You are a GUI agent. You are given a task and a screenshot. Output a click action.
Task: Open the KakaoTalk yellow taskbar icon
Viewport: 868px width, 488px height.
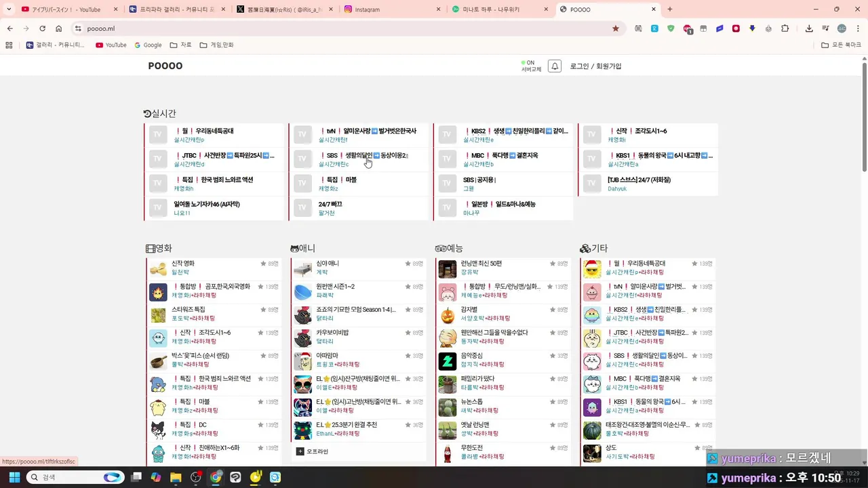(256, 477)
